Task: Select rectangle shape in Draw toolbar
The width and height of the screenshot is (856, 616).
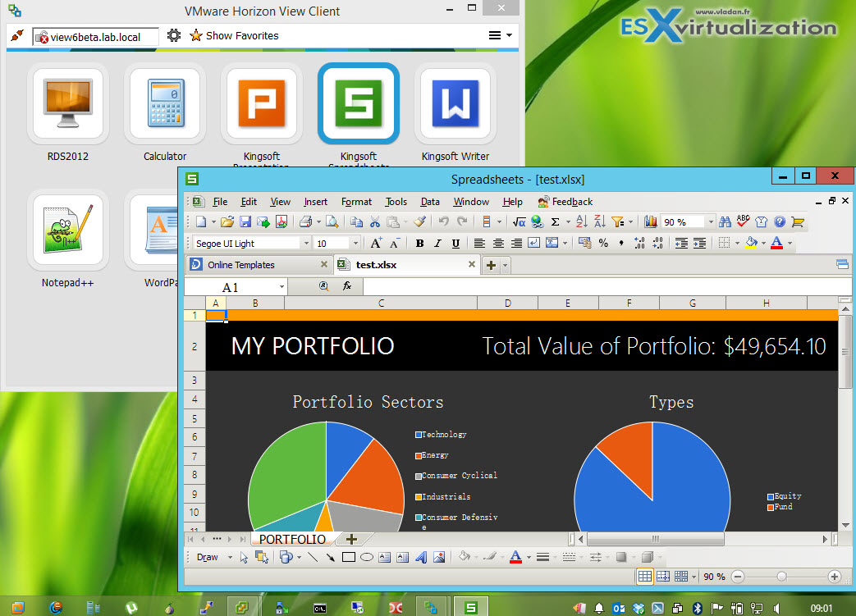Action: [349, 557]
